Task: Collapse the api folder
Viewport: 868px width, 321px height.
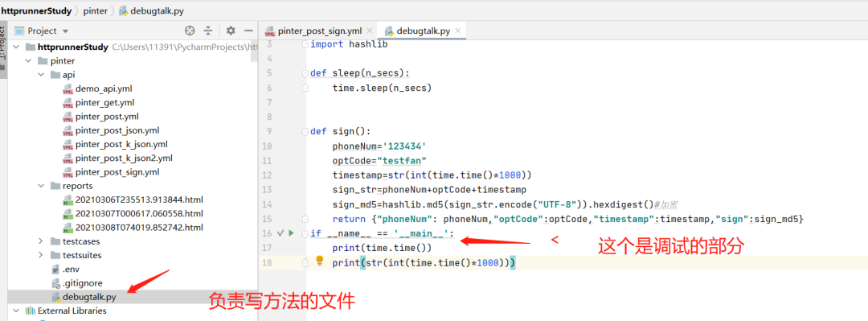Action: pos(42,75)
